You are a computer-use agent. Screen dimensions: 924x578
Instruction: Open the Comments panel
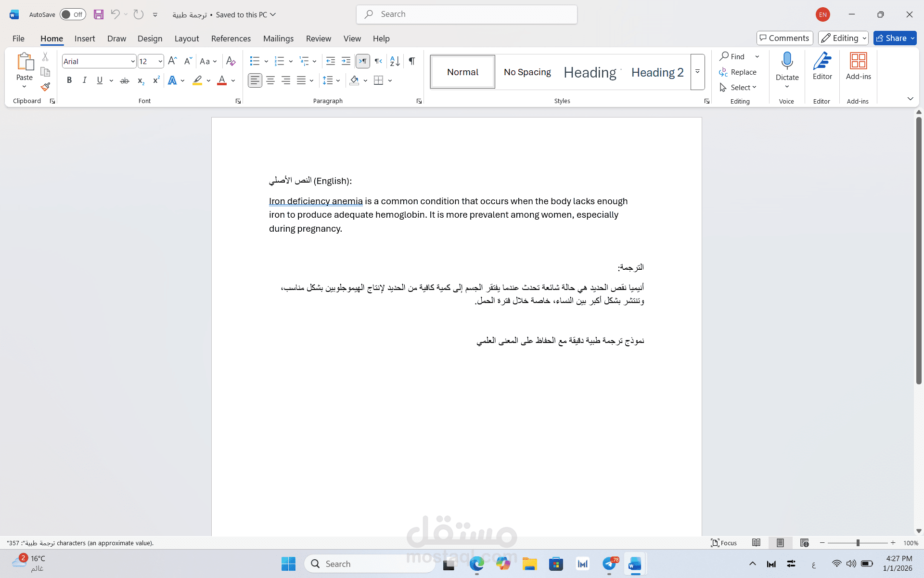[x=784, y=38]
